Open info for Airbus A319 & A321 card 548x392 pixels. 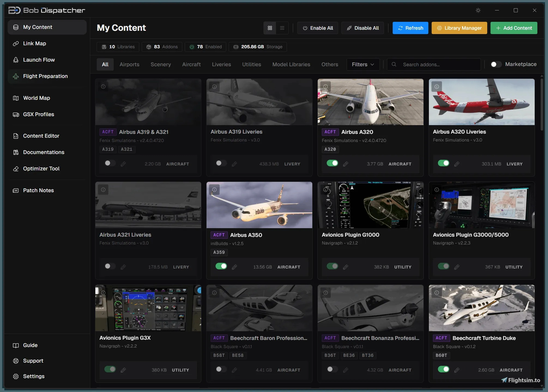(x=103, y=87)
